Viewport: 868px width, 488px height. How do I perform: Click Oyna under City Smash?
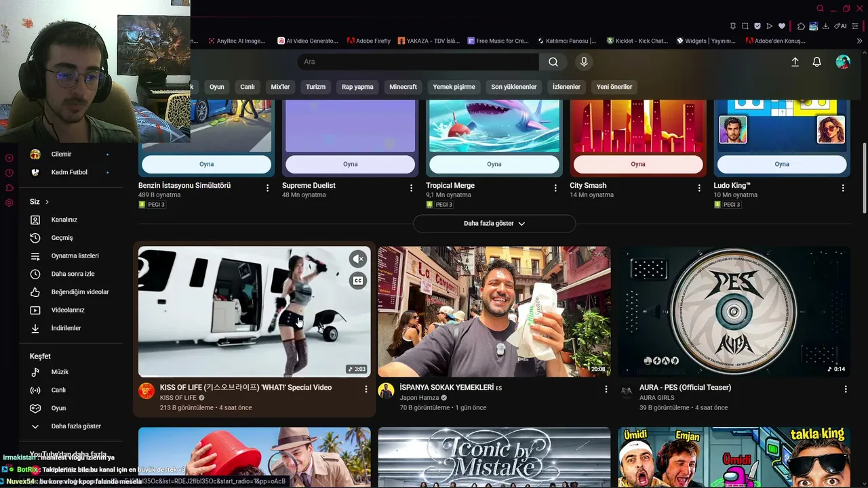click(x=638, y=164)
